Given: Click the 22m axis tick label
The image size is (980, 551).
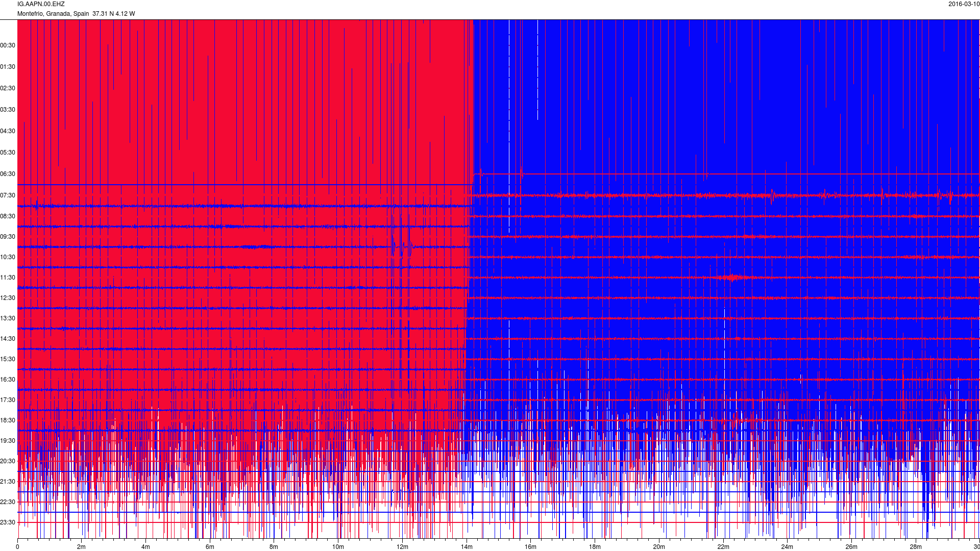Looking at the screenshot, I should pyautogui.click(x=723, y=547).
